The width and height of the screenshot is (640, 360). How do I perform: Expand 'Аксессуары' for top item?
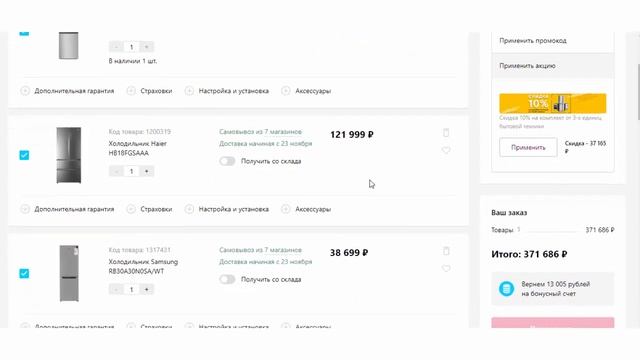pos(306,91)
